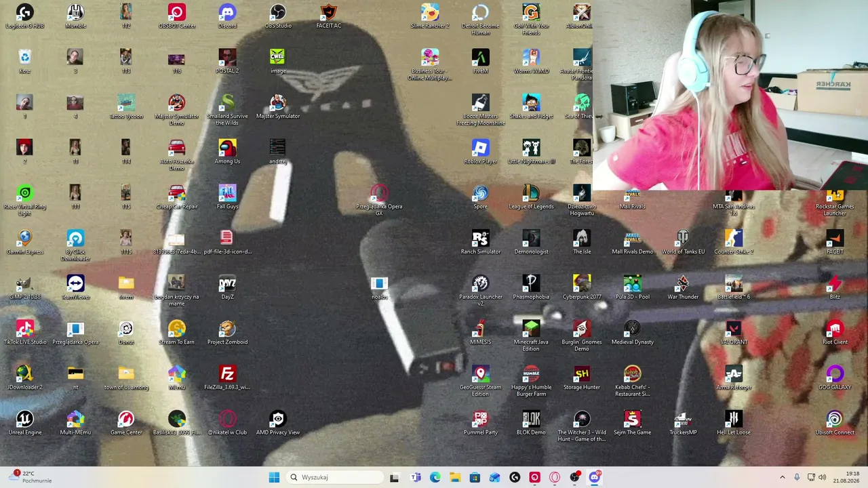Launch Ubisoft Connect shortcut
Screen dimensions: 868x488
835,423
